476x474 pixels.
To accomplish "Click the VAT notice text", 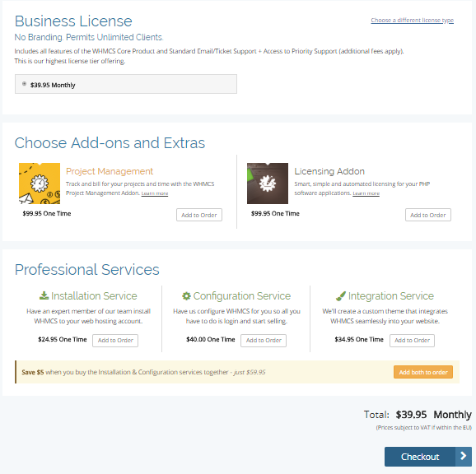I will coord(424,428).
